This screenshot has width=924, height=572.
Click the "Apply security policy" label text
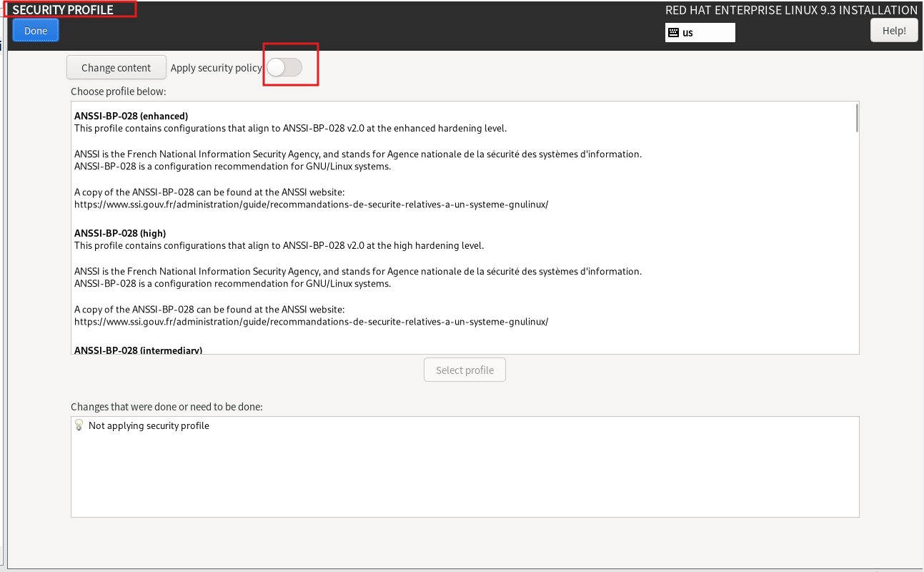[216, 68]
